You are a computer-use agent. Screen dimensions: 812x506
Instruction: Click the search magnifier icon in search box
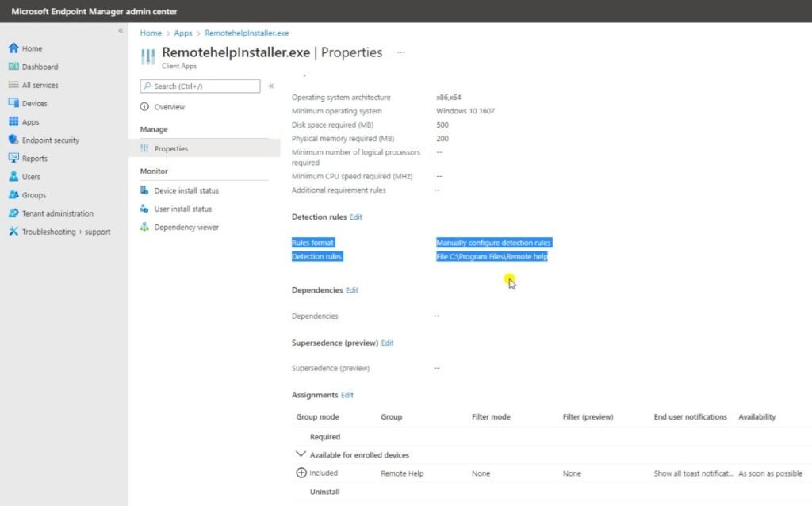pos(147,86)
